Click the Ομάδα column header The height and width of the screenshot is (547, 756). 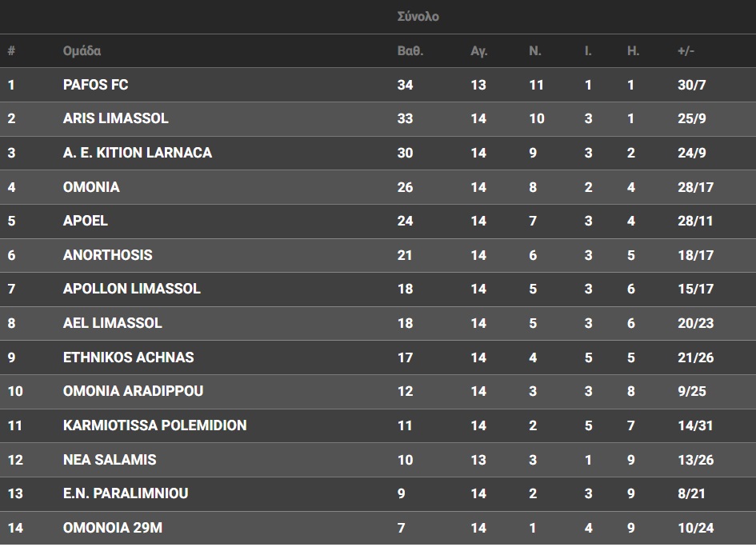click(x=82, y=50)
